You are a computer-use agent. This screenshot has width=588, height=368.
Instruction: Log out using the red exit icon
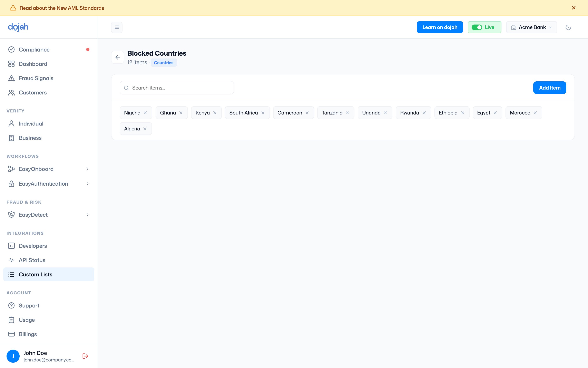pos(85,356)
